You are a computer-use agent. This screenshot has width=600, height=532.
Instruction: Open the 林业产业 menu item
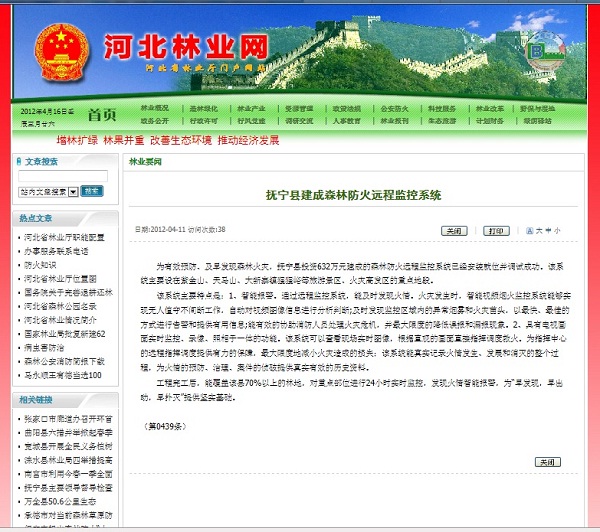[251, 109]
